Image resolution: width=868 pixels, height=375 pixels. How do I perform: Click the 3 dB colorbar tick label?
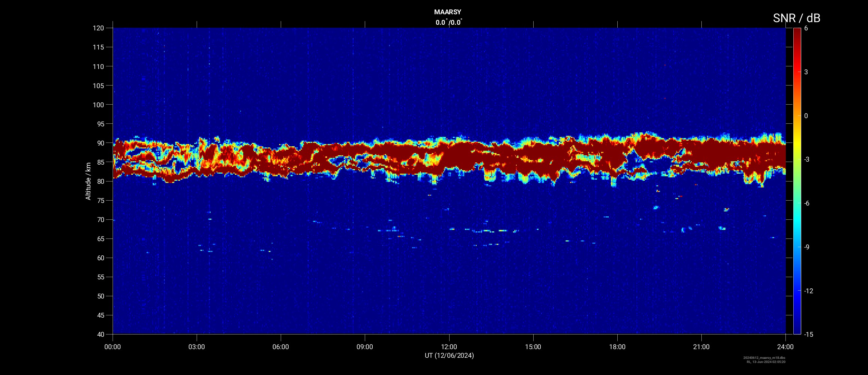pos(806,72)
